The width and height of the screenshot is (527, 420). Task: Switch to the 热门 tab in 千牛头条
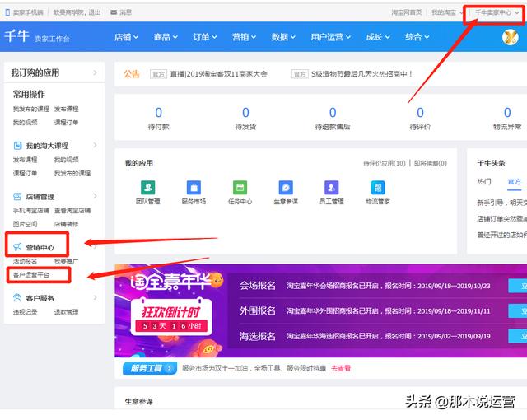pyautogui.click(x=484, y=182)
